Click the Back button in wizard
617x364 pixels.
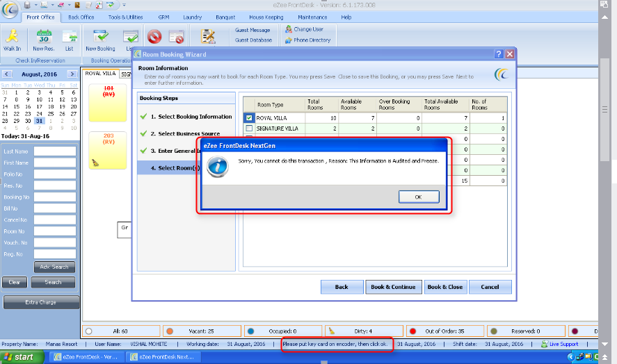[342, 287]
